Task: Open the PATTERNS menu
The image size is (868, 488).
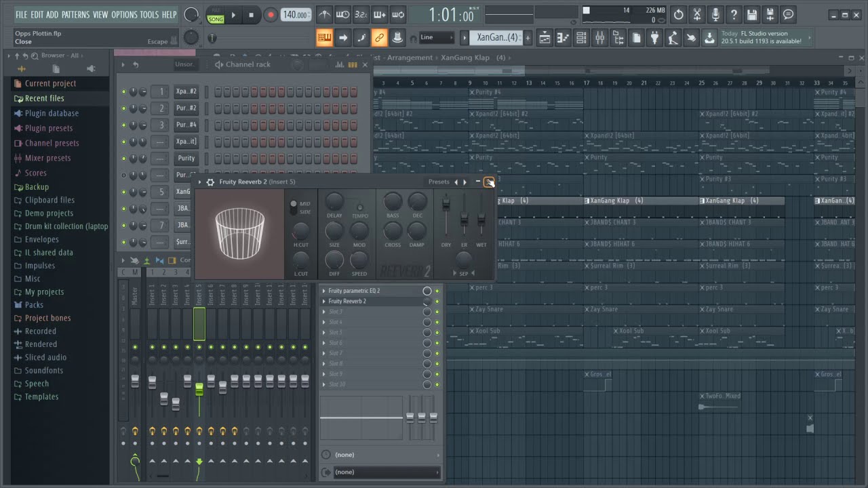Action: click(75, 14)
